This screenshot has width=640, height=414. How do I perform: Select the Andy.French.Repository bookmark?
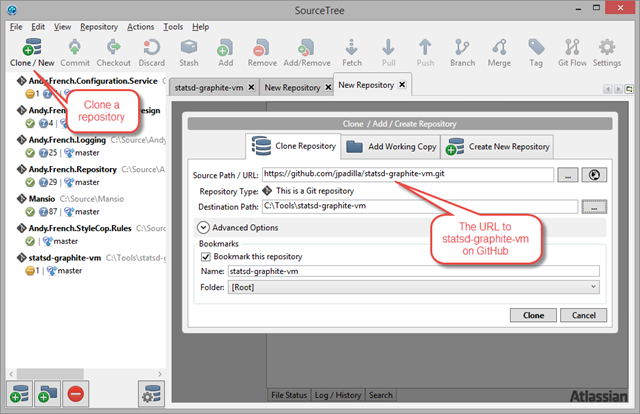pos(72,169)
